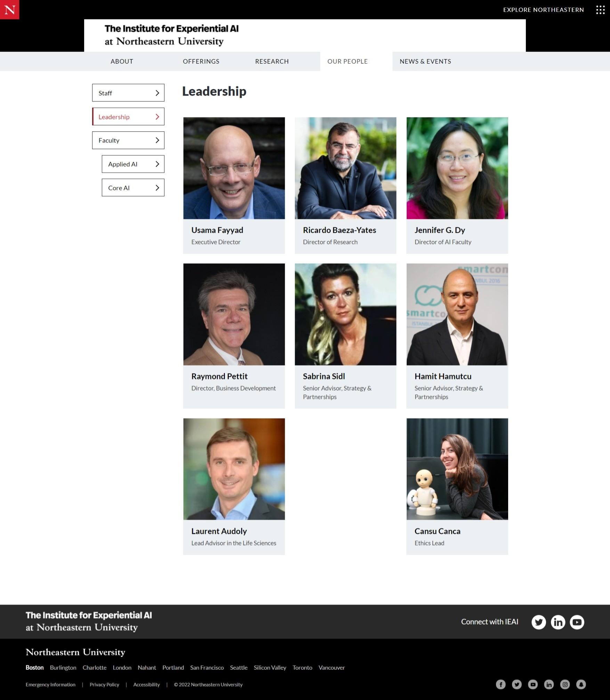Open the Research navigation tab
610x700 pixels.
pyautogui.click(x=272, y=62)
